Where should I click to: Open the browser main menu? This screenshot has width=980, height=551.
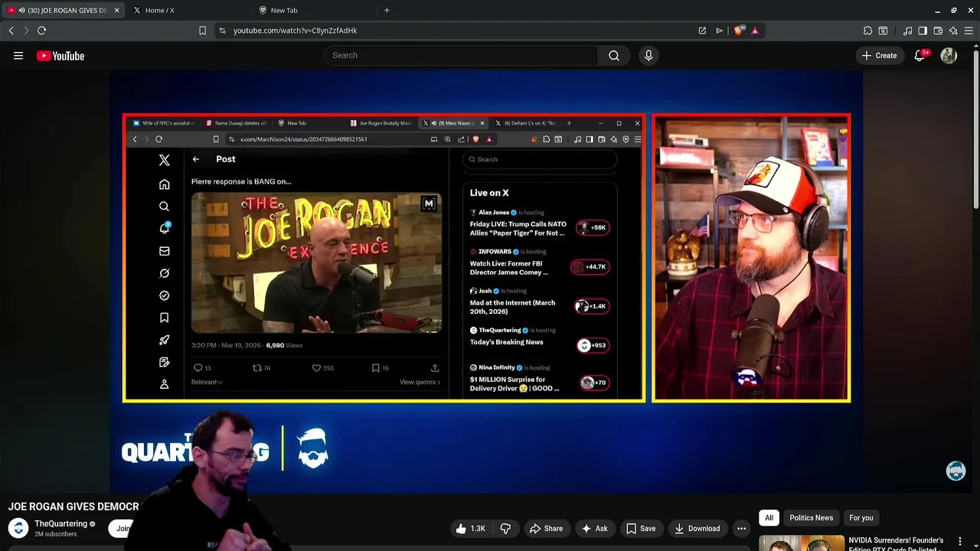(x=969, y=31)
